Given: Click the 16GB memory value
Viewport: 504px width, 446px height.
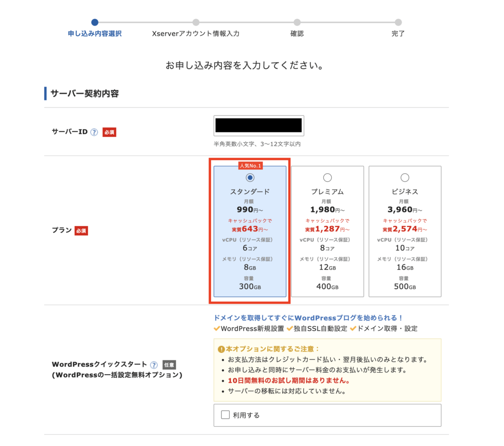Looking at the screenshot, I should [405, 267].
